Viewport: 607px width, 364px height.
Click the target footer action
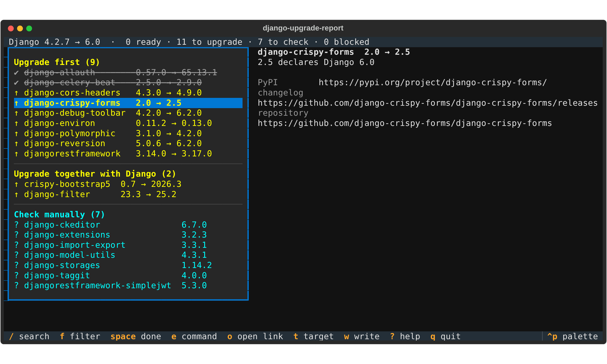[x=313, y=336]
